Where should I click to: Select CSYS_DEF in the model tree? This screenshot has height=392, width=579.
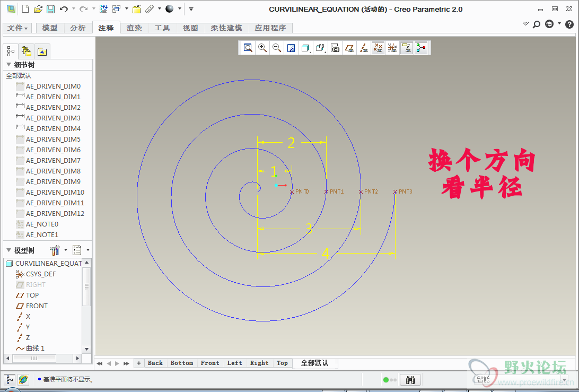pyautogui.click(x=36, y=274)
